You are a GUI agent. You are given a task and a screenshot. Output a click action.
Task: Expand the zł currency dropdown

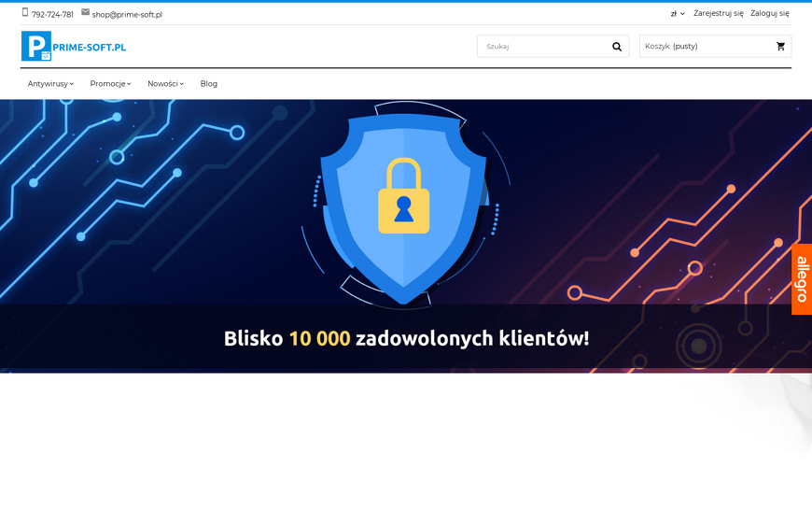(678, 14)
